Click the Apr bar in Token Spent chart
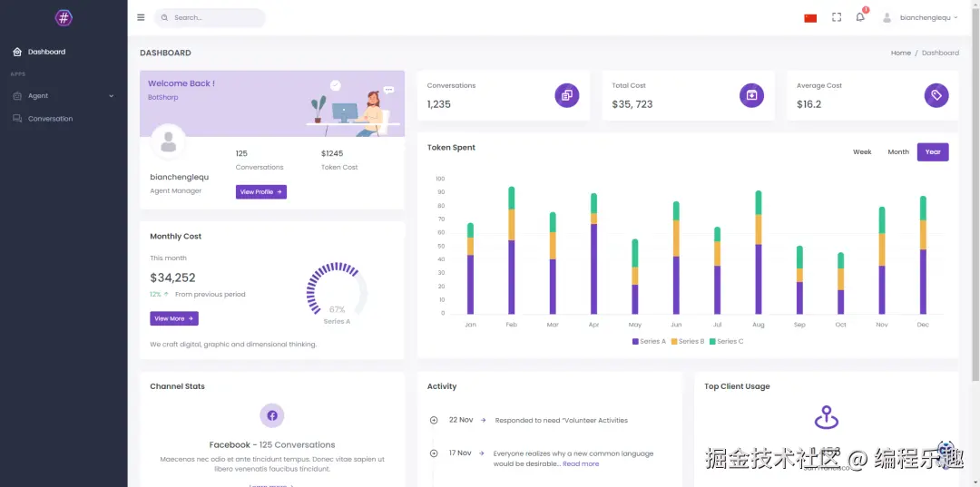The width and height of the screenshot is (980, 487). (593, 254)
